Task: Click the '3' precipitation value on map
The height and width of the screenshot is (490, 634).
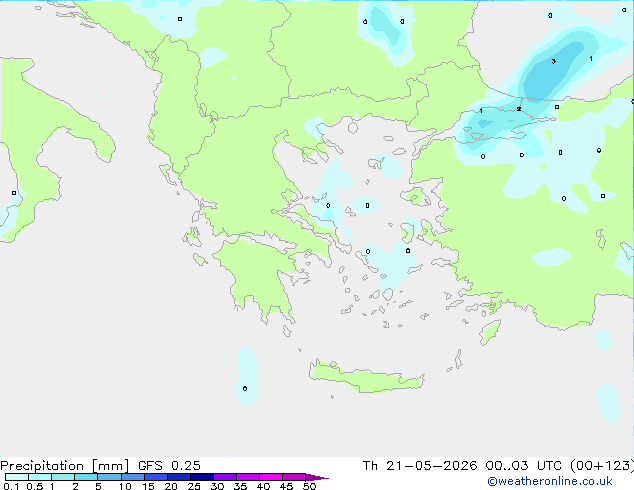Action: [x=554, y=61]
